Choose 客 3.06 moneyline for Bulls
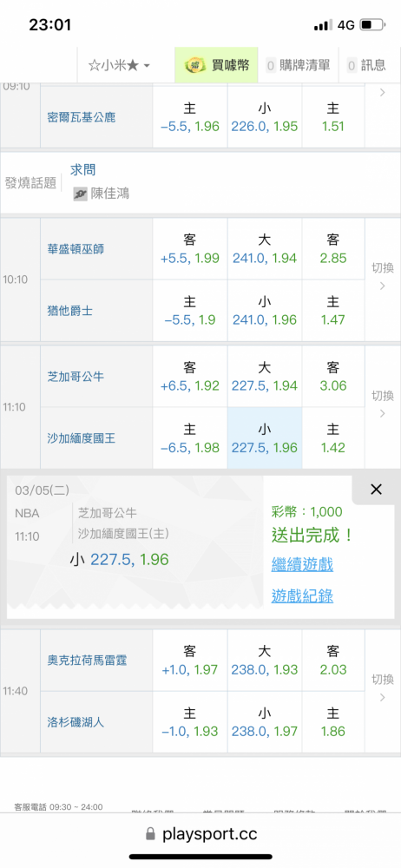 coord(333,377)
